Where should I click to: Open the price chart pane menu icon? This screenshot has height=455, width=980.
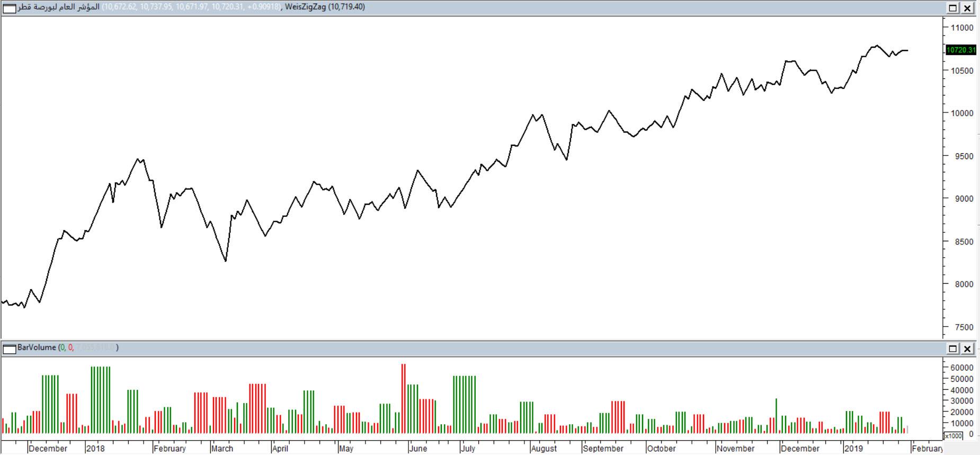click(10, 8)
